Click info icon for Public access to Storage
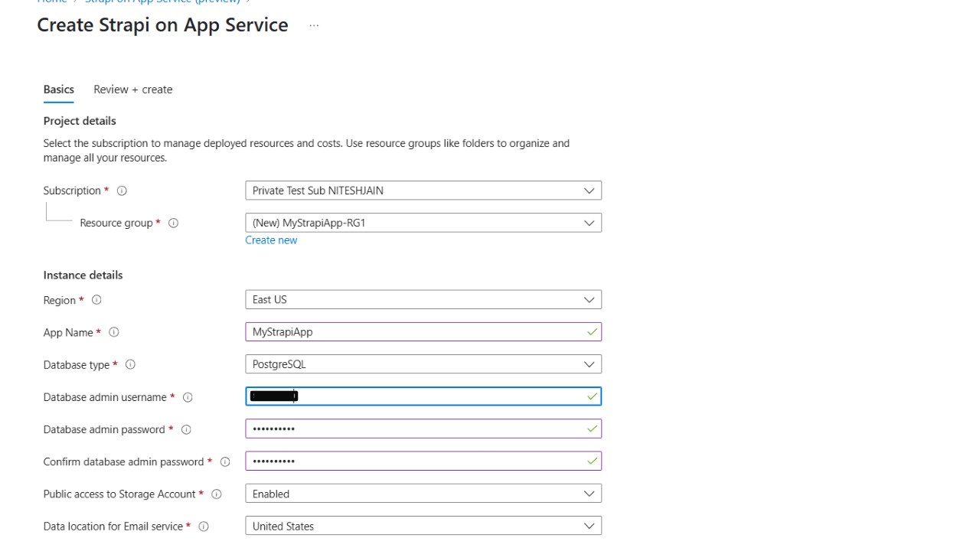Screen dimensions: 980x551 (217, 494)
